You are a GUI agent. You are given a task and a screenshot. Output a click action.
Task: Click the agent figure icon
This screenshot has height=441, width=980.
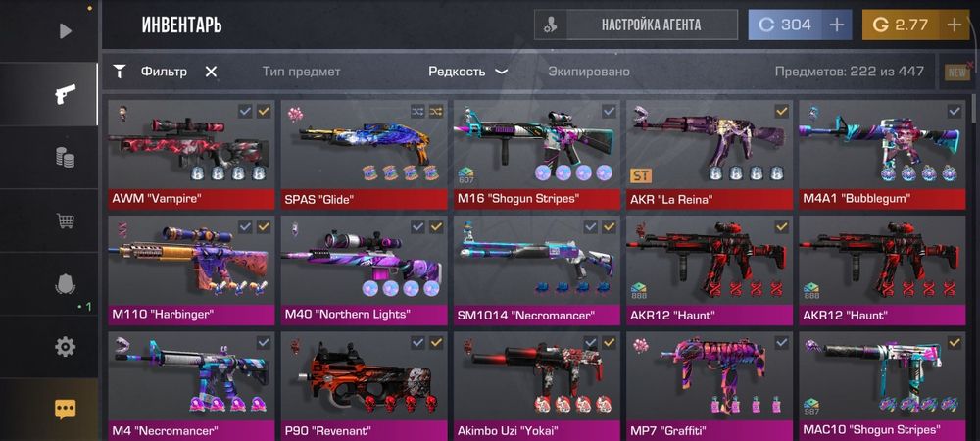pos(551,24)
